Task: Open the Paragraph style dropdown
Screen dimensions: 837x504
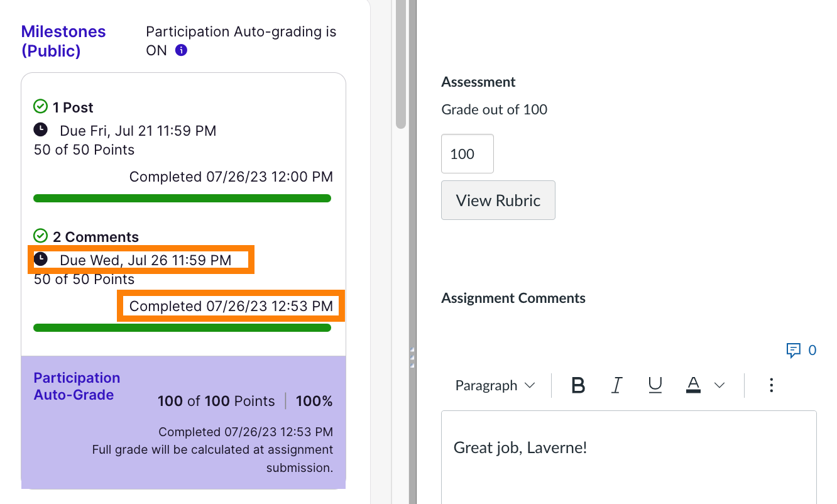Action: (x=495, y=385)
